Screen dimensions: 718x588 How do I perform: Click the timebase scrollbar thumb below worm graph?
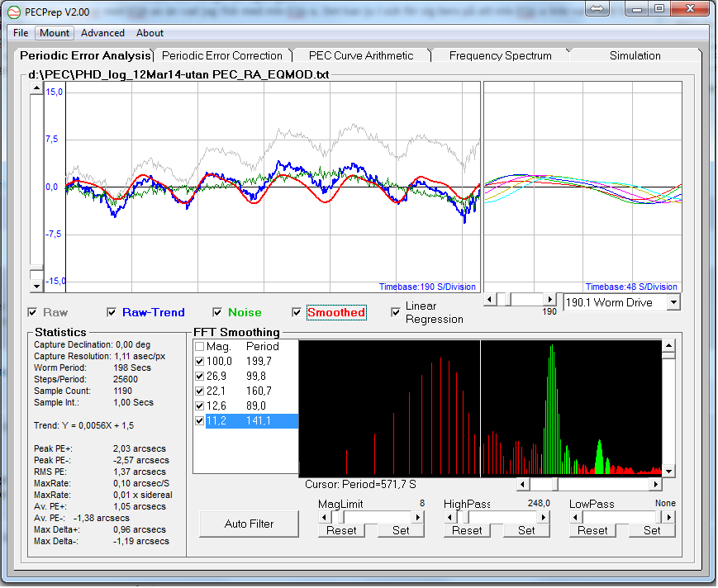507,300
